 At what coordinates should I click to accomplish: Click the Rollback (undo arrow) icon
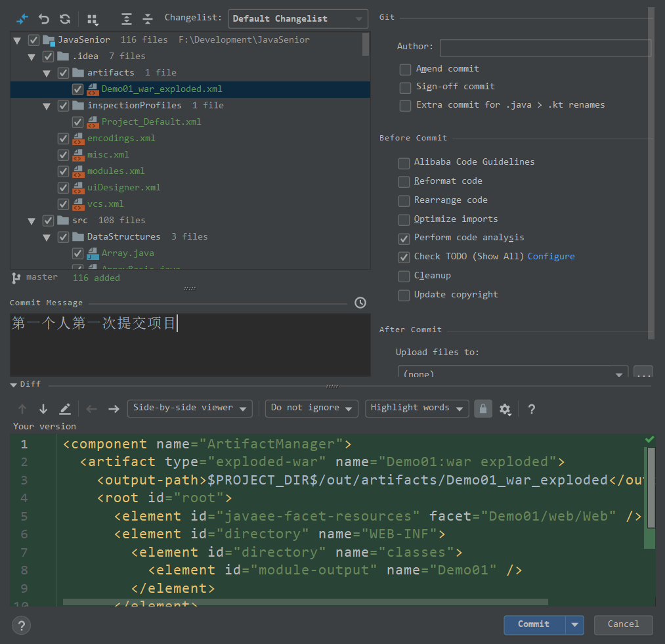[x=44, y=19]
